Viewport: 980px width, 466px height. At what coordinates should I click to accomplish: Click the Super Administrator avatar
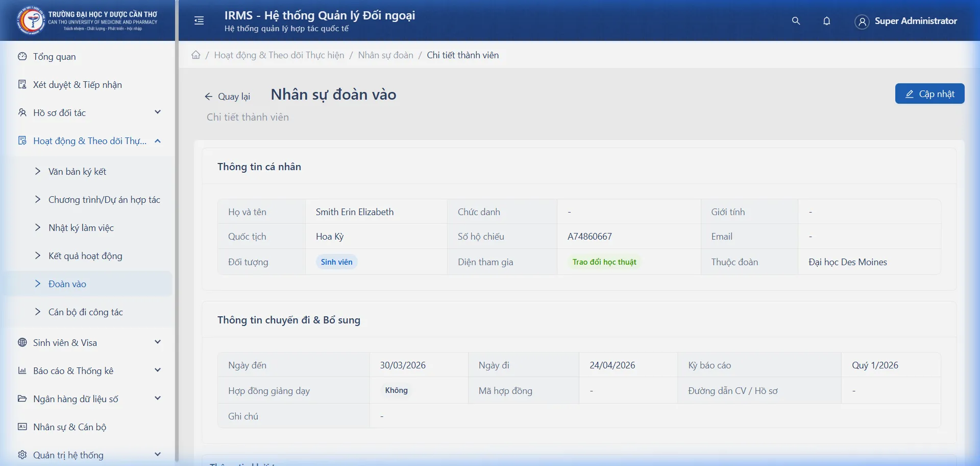pyautogui.click(x=862, y=21)
